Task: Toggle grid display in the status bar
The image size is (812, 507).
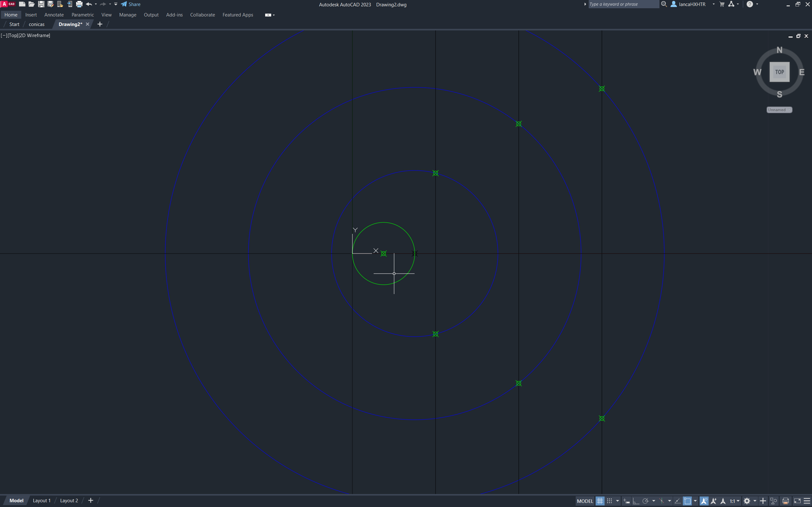Action: tap(600, 501)
